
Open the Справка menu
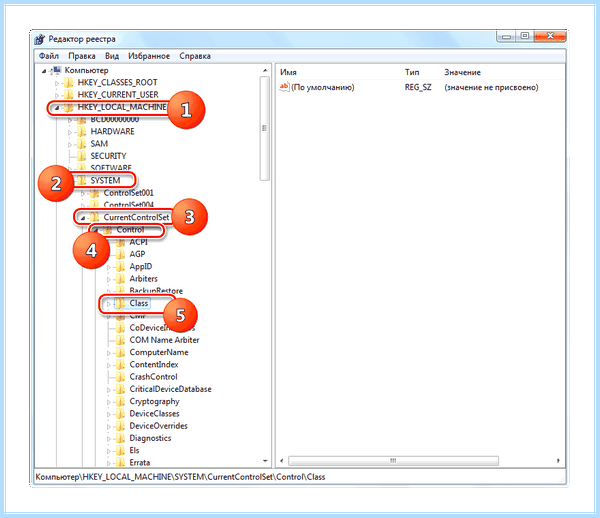click(195, 56)
